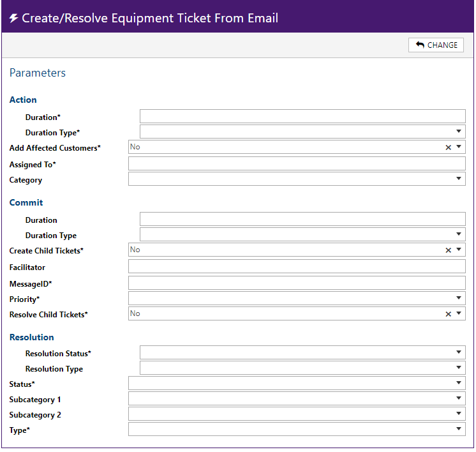476x452 pixels.
Task: Expand the Resolve Child Tickets dropdown arrow
Action: 459,313
